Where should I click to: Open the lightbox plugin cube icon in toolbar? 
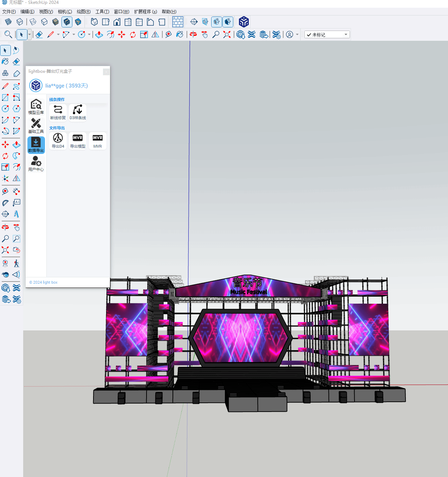[244, 22]
